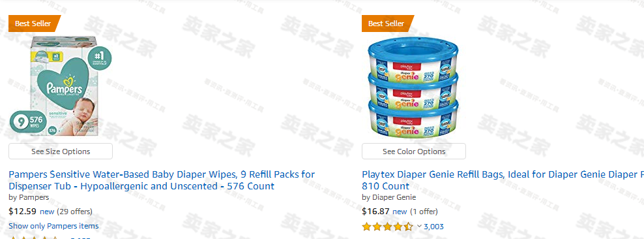Screen dimensions: 644x239
Task: Open the Pampers Sensitive Water-Based wipes title link
Action: click(162, 180)
